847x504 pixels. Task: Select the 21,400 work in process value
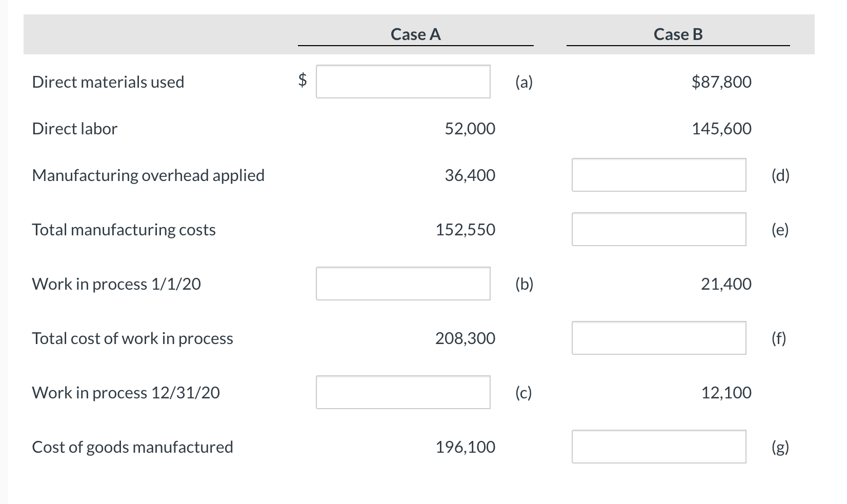point(725,283)
